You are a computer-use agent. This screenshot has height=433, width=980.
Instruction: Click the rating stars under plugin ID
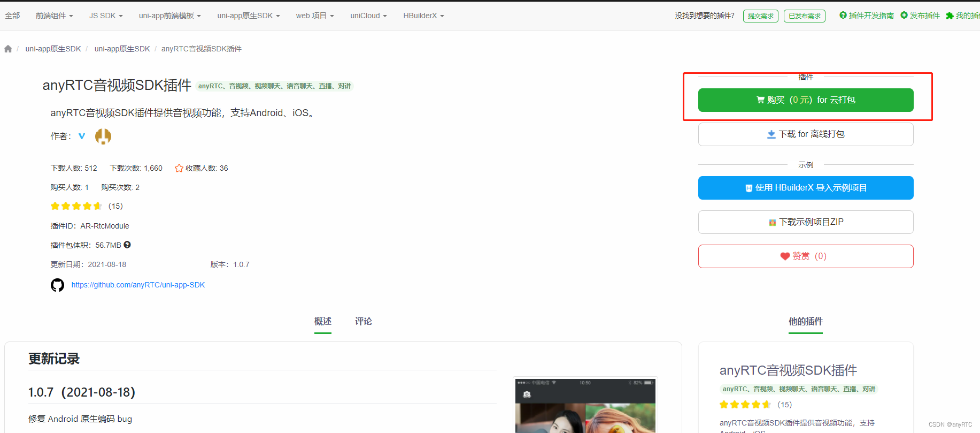76,206
